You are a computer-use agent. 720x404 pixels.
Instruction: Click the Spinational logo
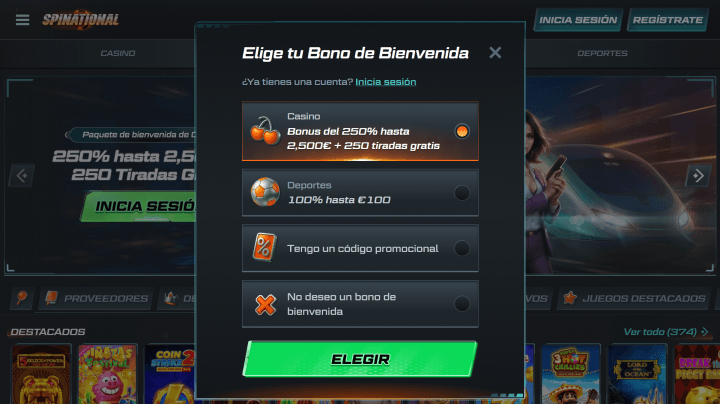tap(81, 20)
